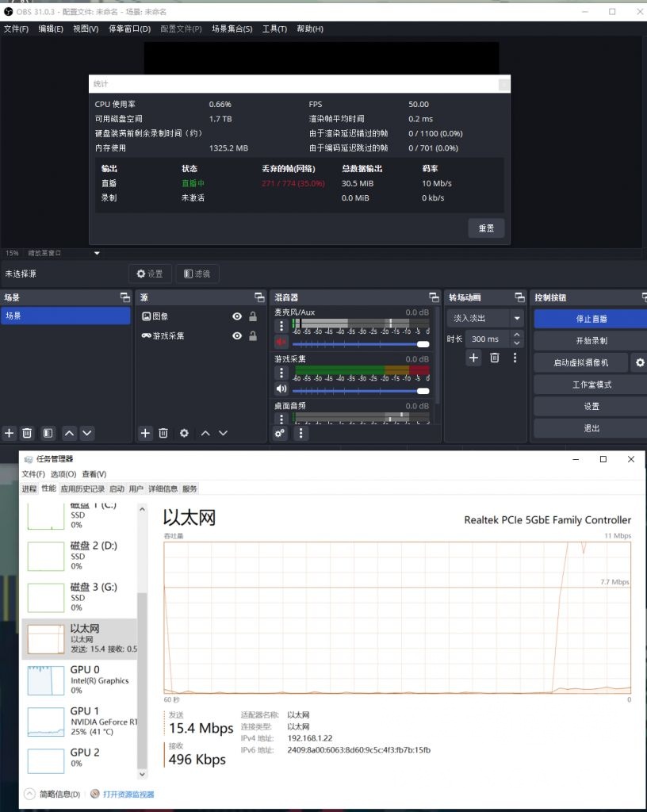Add a new scene with the plus icon
Viewport: 647px width, 812px height.
tap(8, 433)
